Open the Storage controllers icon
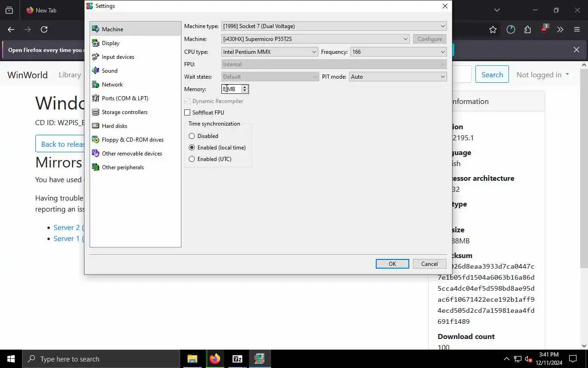Screen dimensions: 588x368 coord(96,112)
